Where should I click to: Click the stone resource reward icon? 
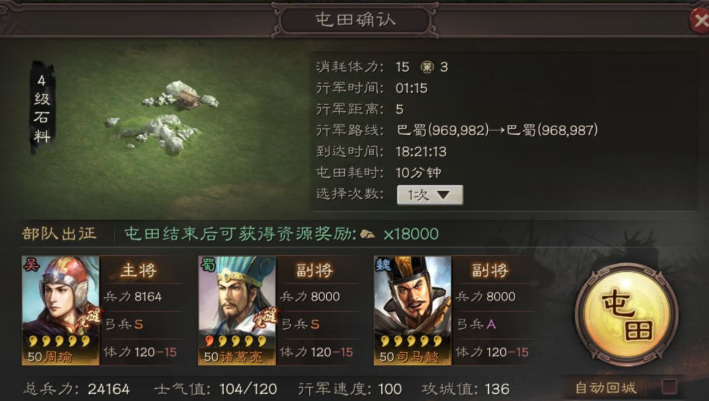point(368,234)
